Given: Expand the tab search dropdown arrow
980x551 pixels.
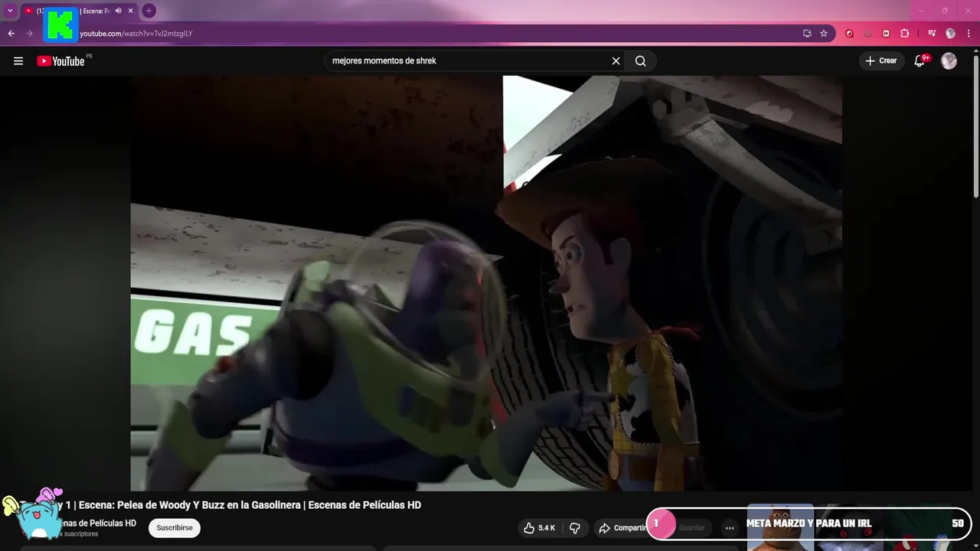Looking at the screenshot, I should (10, 11).
